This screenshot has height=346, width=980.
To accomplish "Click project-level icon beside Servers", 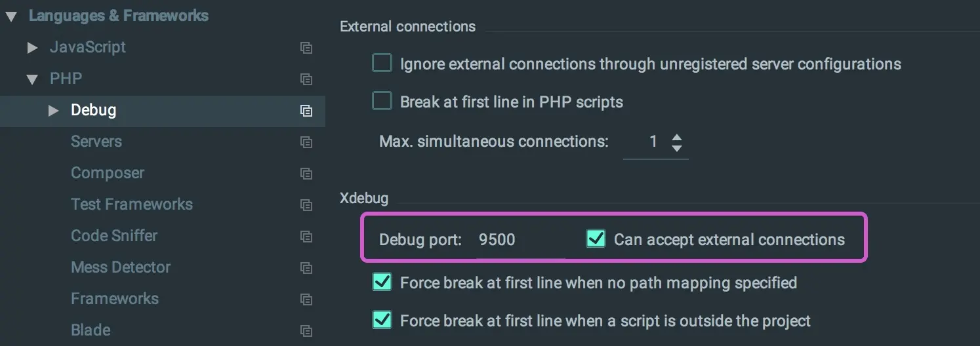I will (x=306, y=142).
